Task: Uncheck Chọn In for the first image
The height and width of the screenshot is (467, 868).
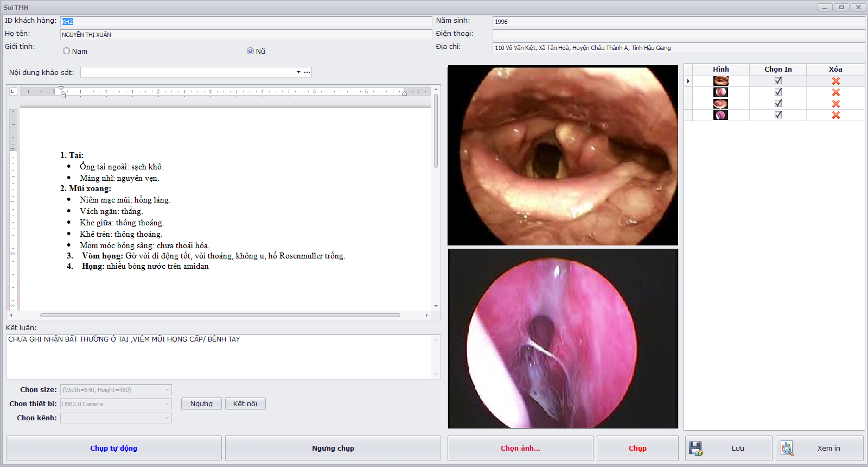Action: click(778, 80)
